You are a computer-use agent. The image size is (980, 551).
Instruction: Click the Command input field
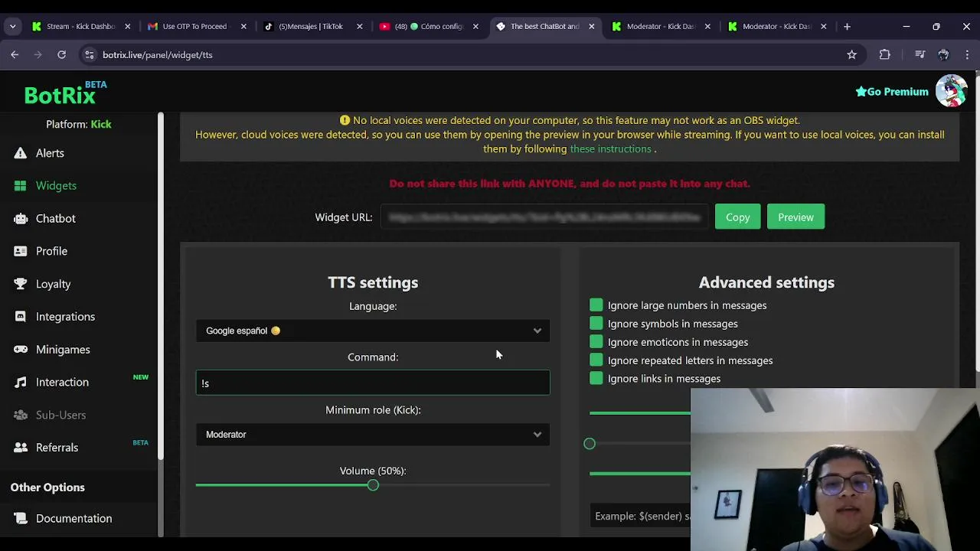tap(373, 383)
